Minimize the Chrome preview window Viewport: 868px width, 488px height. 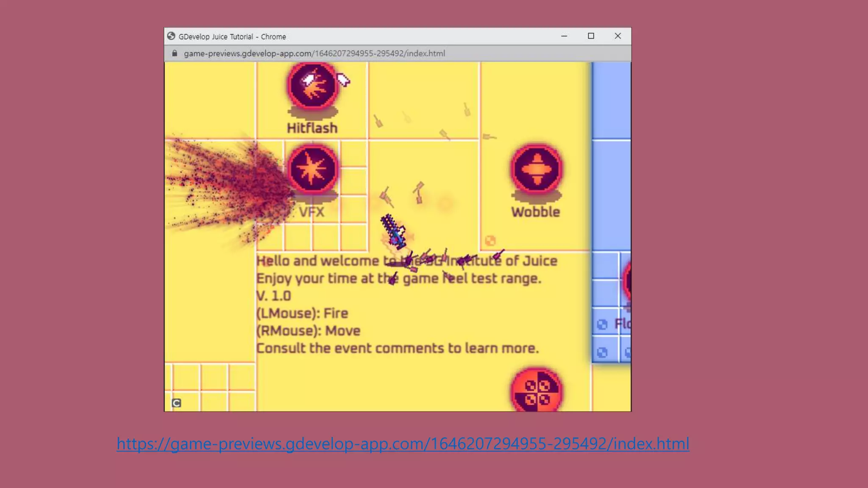(564, 36)
